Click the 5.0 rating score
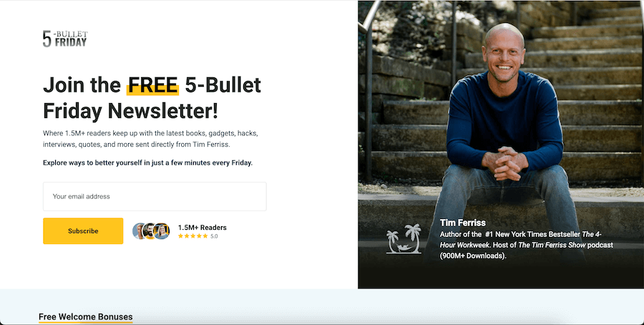Image resolution: width=644 pixels, height=325 pixels. point(214,236)
